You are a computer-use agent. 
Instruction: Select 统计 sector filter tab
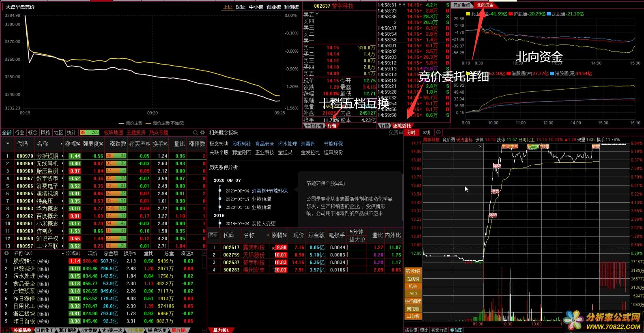(x=71, y=132)
